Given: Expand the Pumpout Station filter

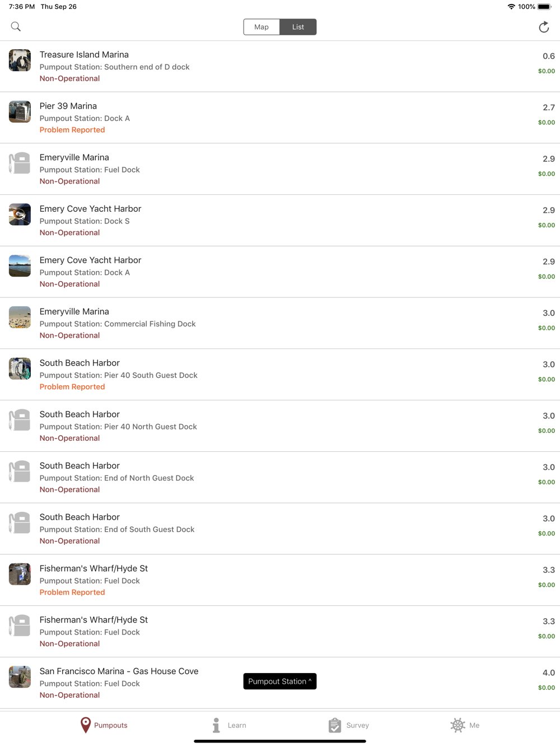Looking at the screenshot, I should (x=279, y=681).
